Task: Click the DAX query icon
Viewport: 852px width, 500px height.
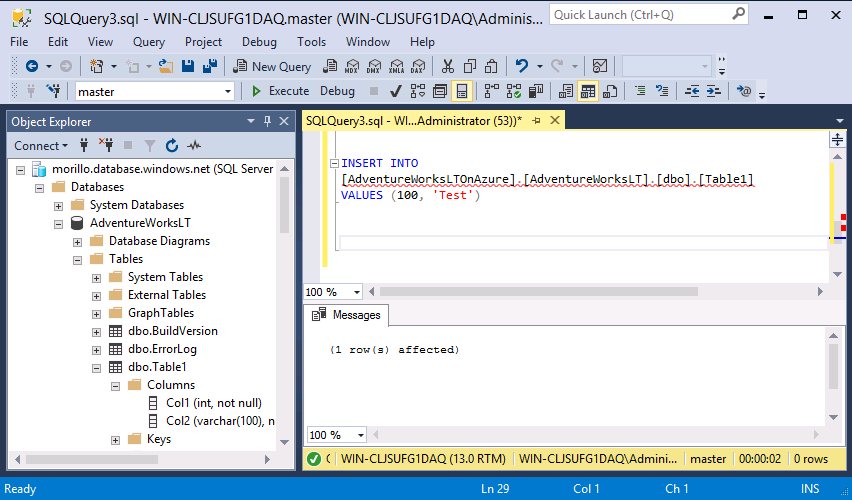Action: [x=418, y=66]
